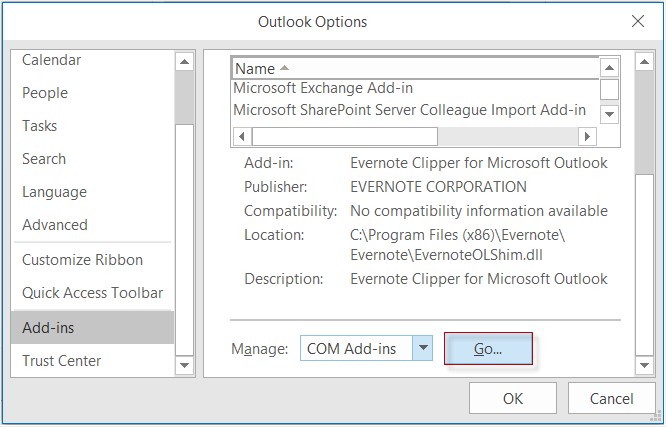Viewport: 666px width, 427px height.
Task: Click the Cancel button
Action: tap(611, 399)
